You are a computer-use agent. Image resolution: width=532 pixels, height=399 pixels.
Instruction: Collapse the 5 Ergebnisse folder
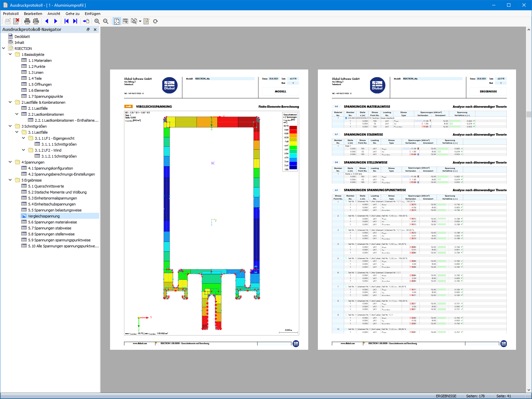tap(10, 180)
